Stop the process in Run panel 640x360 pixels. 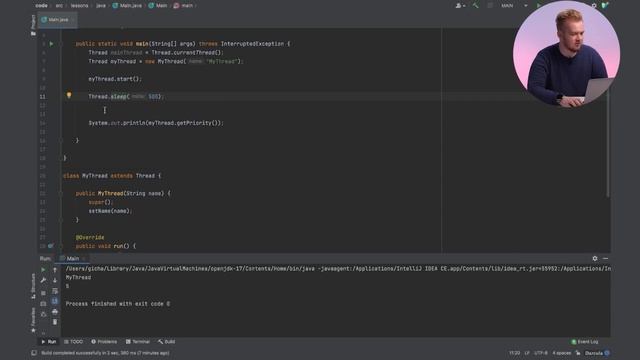43,293
